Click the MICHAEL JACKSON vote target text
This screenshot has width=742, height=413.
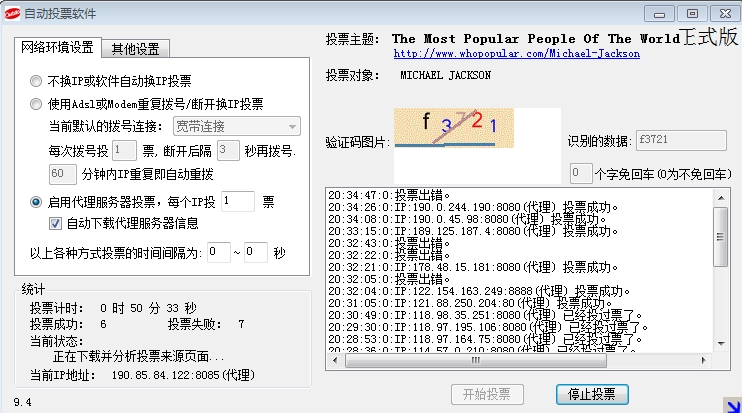pos(445,75)
